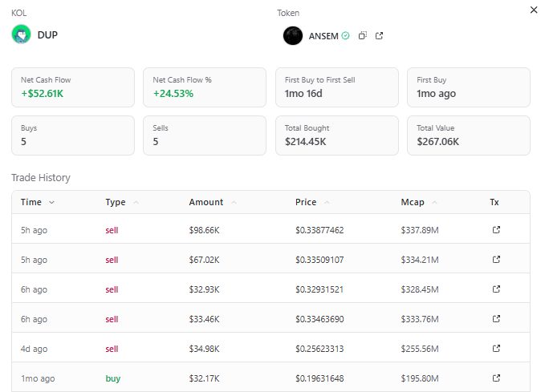Screen dimensions: 545x392
Task: Open transaction link for $32.93K sell
Action: tap(496, 289)
